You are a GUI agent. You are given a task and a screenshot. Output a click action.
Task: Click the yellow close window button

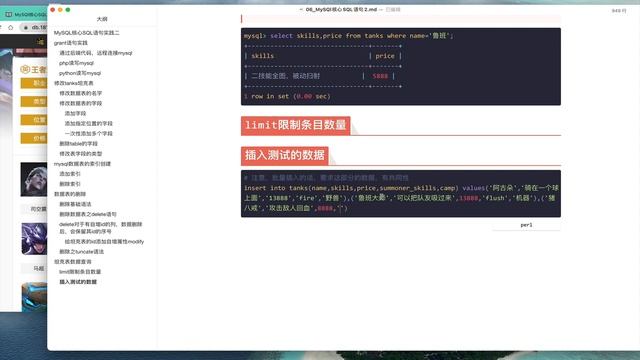(x=60, y=9)
